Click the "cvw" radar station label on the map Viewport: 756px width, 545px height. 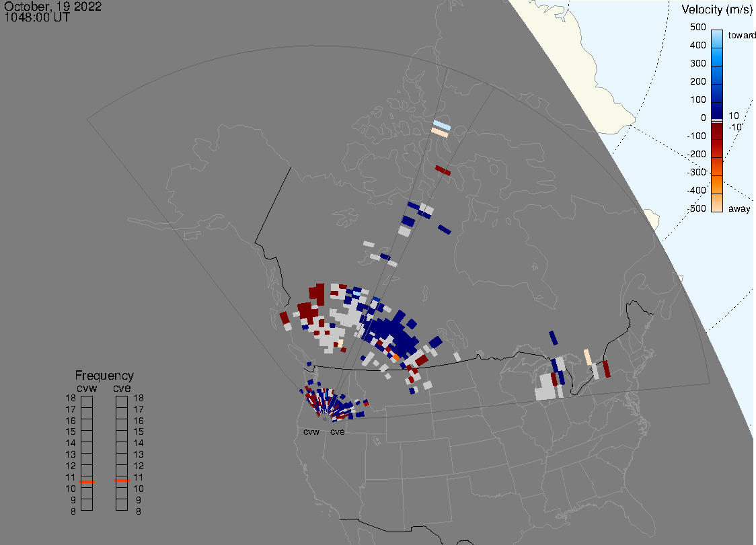coord(311,431)
